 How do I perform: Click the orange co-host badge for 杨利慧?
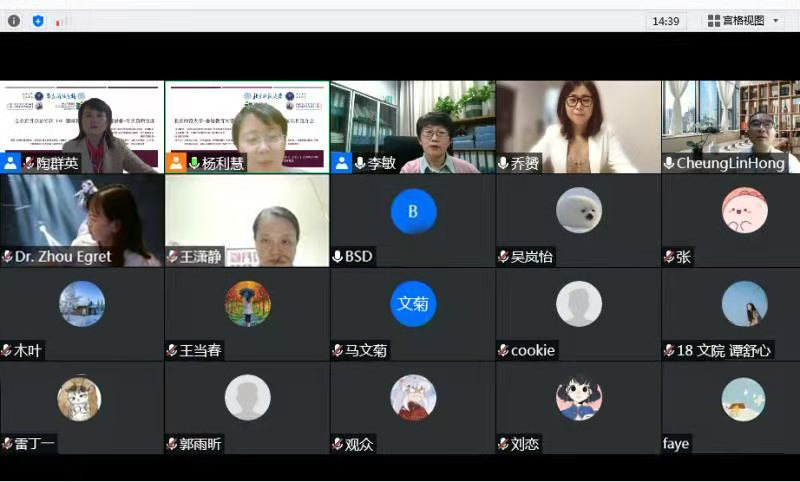176,163
